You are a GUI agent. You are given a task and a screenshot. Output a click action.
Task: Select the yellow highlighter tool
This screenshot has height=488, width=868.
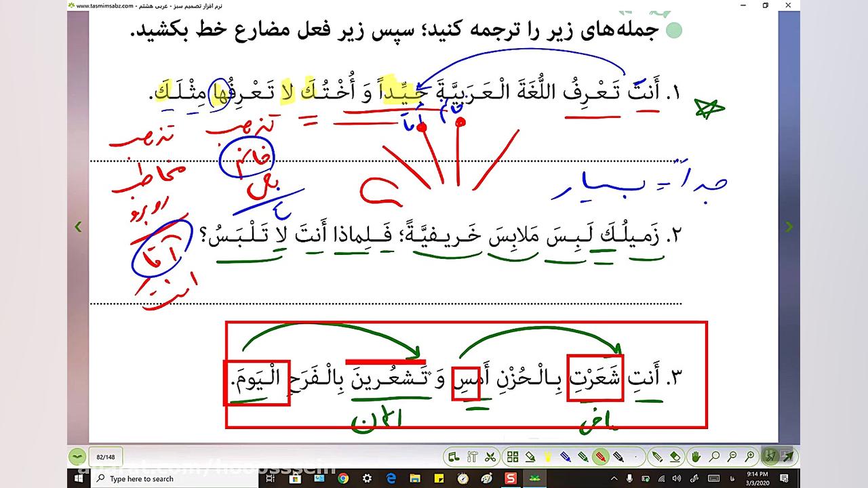(549, 456)
